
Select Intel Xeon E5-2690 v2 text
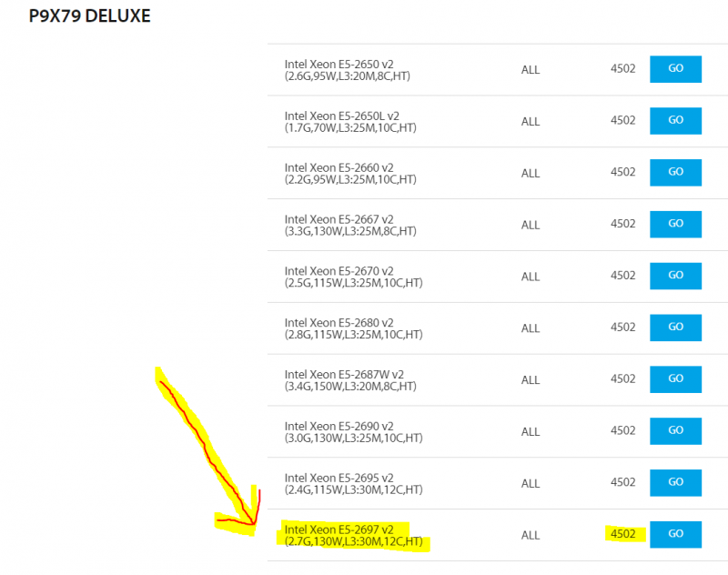(x=339, y=426)
